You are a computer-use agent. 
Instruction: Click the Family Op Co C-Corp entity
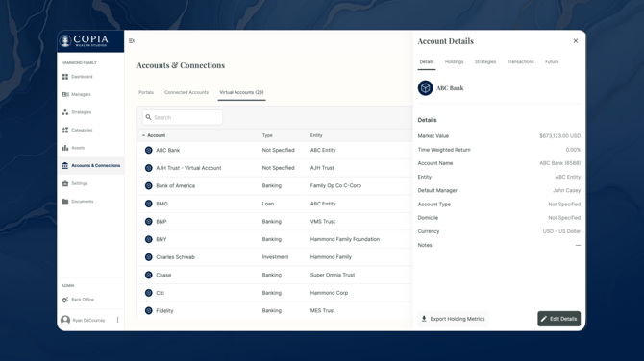pyautogui.click(x=335, y=186)
